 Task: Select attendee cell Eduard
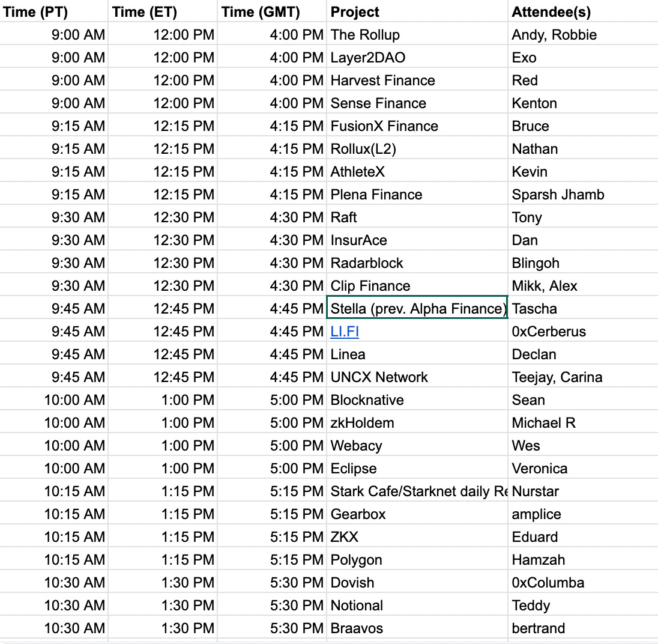[584, 536]
